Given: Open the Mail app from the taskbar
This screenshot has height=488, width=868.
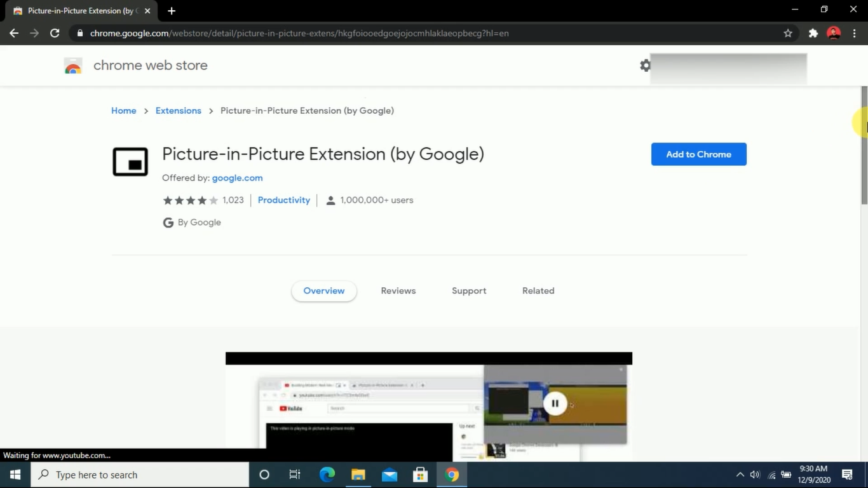Looking at the screenshot, I should pyautogui.click(x=389, y=475).
